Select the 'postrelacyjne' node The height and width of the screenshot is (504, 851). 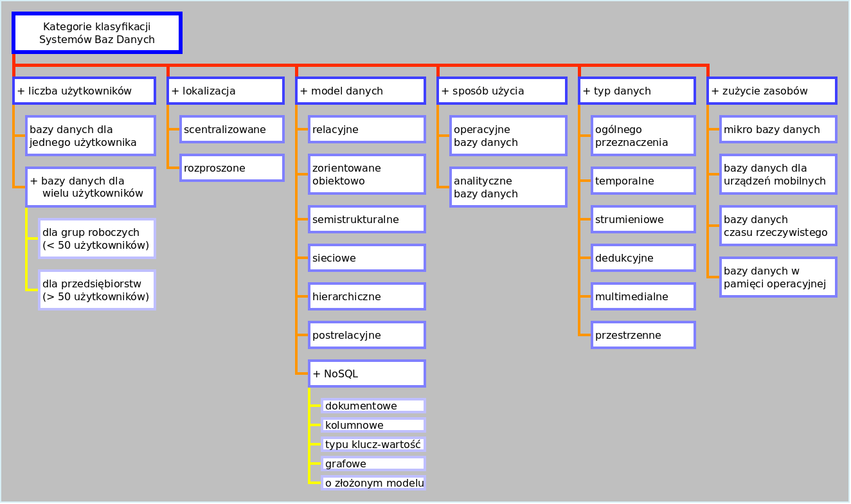367,335
